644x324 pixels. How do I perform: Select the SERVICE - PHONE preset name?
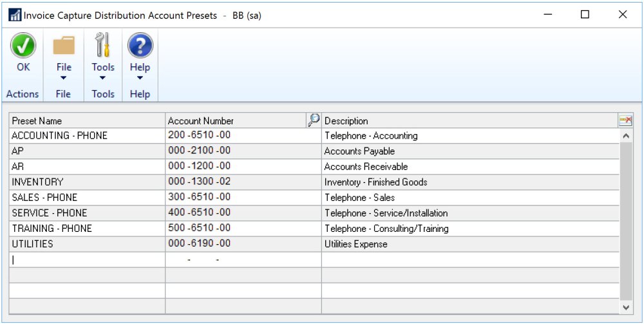pos(50,213)
